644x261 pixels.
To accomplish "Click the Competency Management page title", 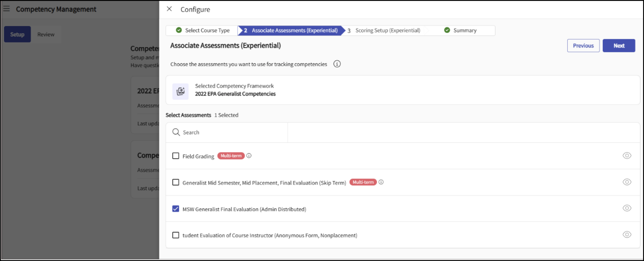I will [56, 9].
